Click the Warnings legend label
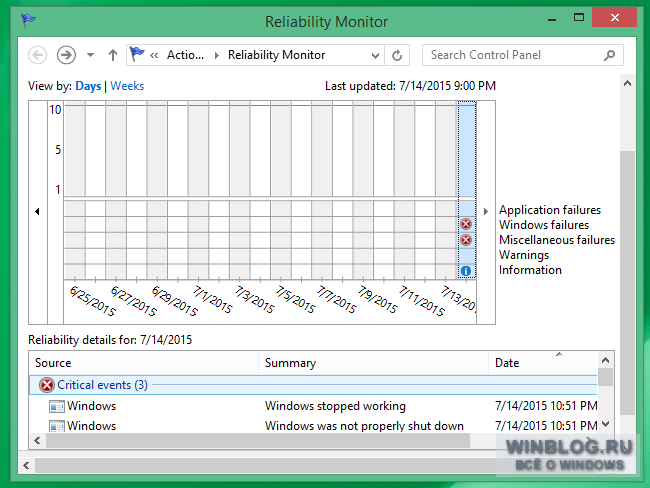 [x=524, y=255]
